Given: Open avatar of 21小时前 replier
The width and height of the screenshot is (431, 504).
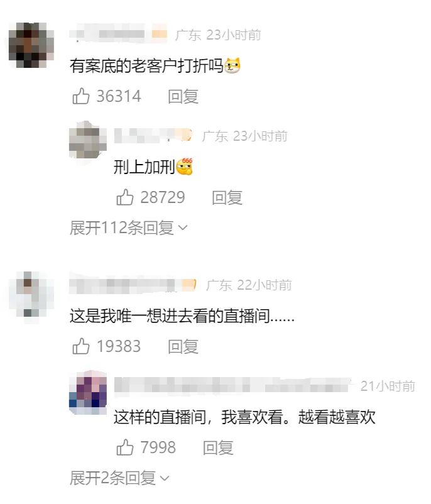Looking at the screenshot, I should pos(88,392).
